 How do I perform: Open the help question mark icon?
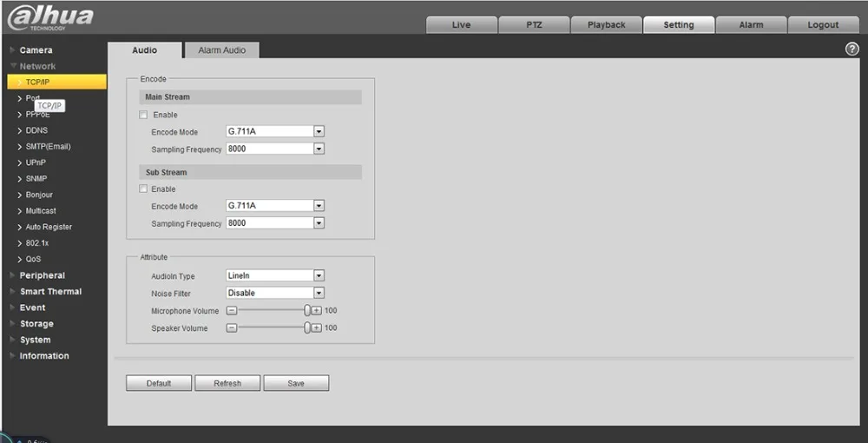point(852,50)
